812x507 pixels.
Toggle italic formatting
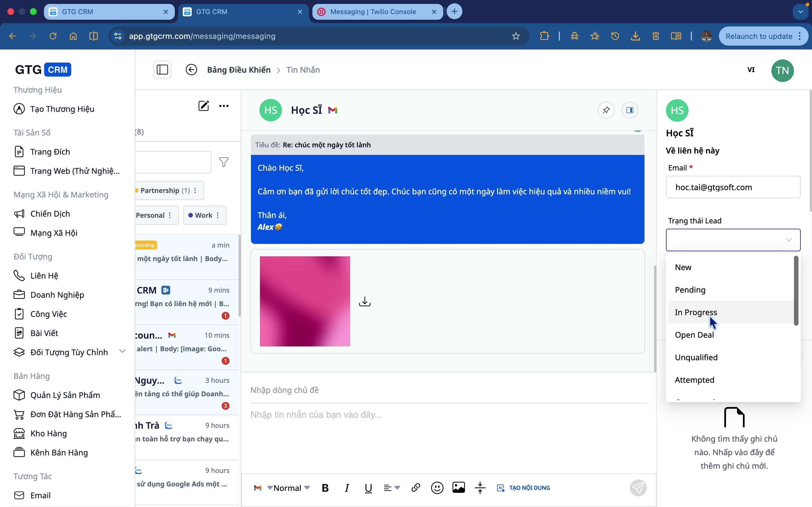click(x=347, y=488)
